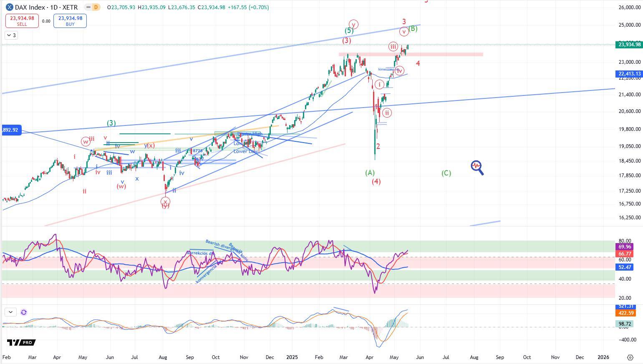Screen dimensions: 643x364
Task: Select the Lower Low annotation text
Action: (246, 151)
